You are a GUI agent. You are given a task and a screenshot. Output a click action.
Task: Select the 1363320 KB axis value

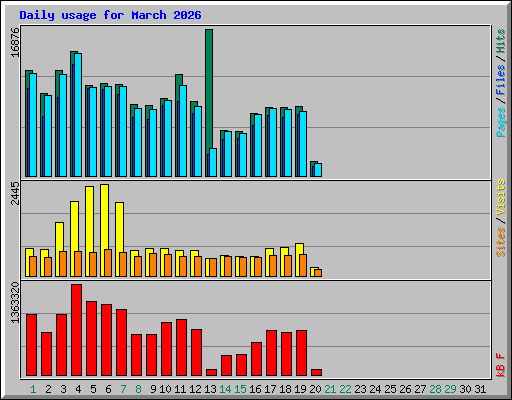tap(15, 303)
